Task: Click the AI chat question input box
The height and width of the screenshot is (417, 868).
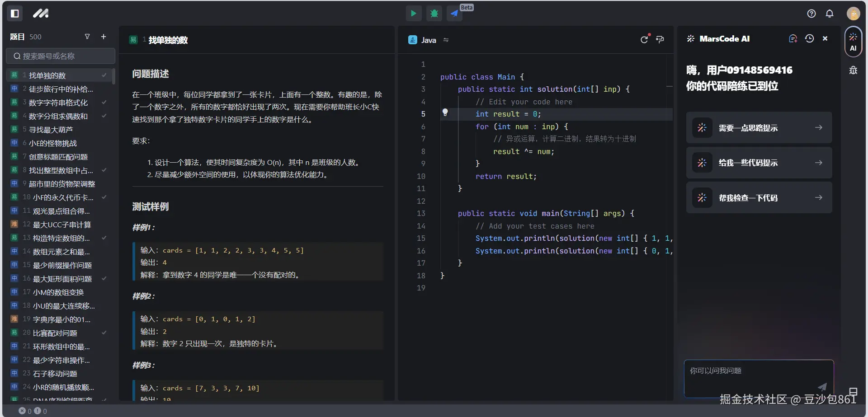Action: [750, 375]
